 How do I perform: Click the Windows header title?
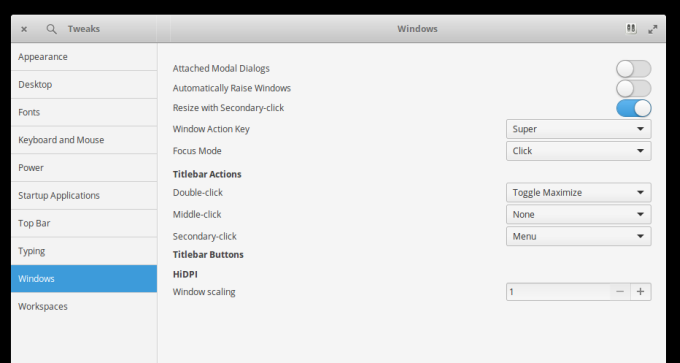(417, 29)
